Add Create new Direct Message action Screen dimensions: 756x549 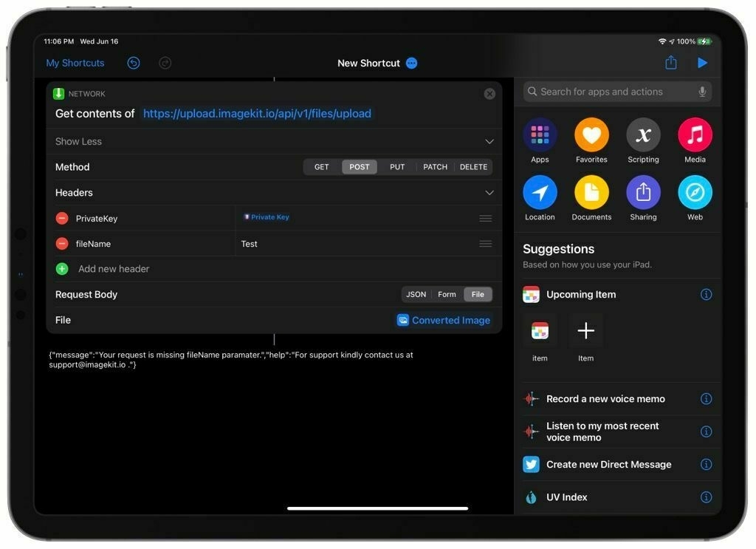click(608, 465)
